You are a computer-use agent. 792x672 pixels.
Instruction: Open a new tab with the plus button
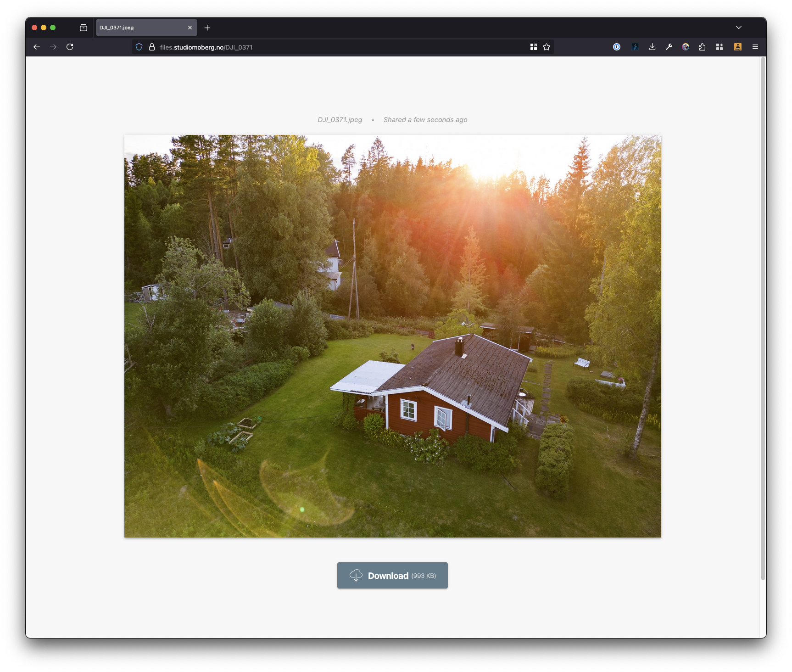point(207,28)
